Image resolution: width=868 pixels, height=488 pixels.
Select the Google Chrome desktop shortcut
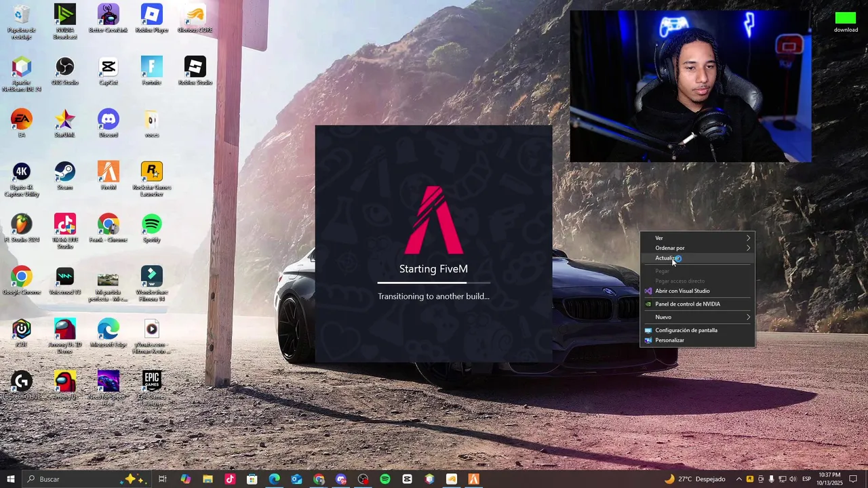22,281
